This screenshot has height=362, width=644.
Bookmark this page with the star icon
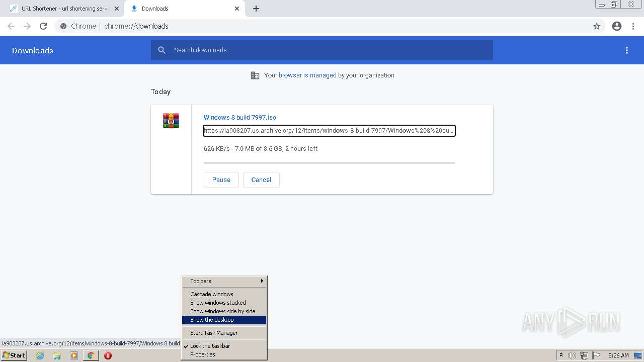(x=597, y=26)
